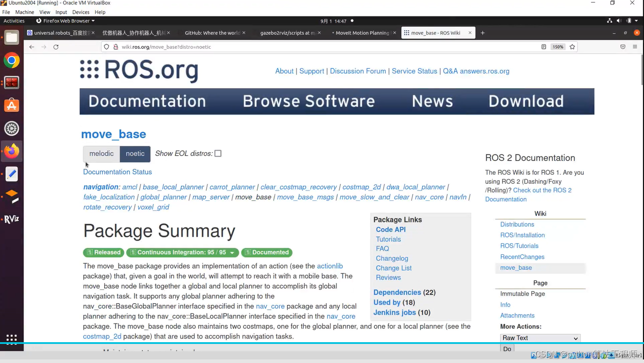Open the Files app in the Ubuntu dock
This screenshot has height=363, width=644.
click(12, 38)
